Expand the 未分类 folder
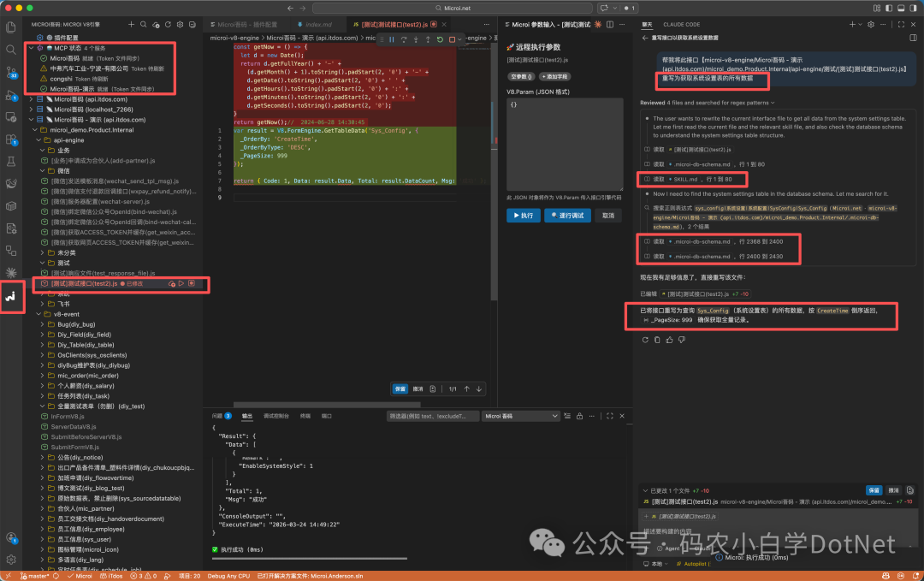This screenshot has height=581, width=924. point(43,252)
